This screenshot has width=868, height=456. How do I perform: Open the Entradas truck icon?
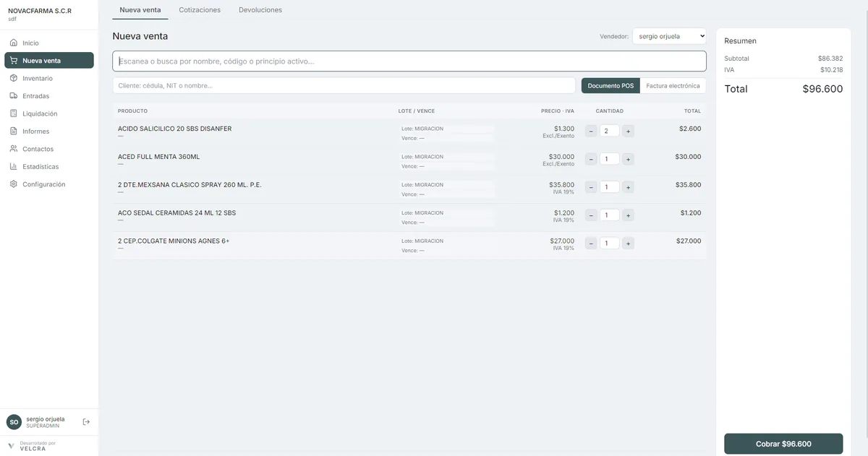(14, 96)
